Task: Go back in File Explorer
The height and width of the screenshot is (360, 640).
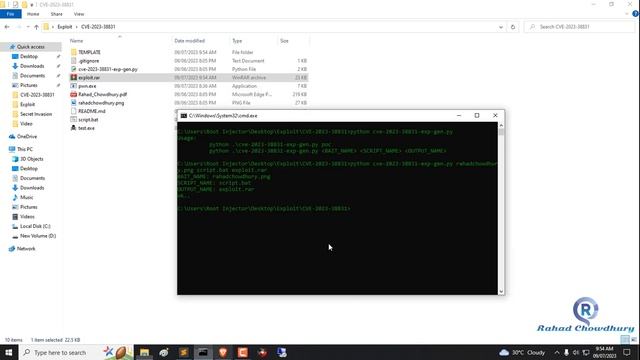Action: pos(7,27)
